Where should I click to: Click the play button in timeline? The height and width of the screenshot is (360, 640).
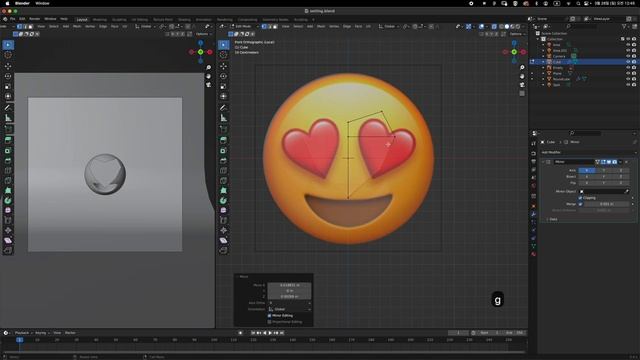[x=270, y=333]
